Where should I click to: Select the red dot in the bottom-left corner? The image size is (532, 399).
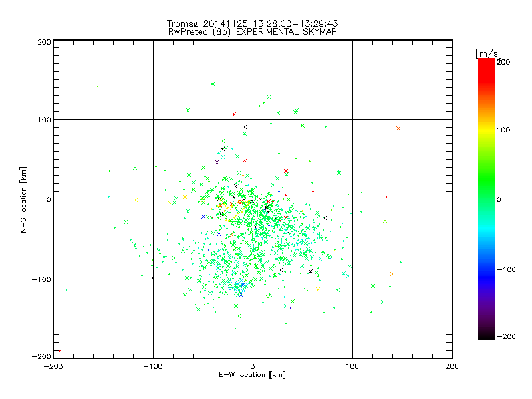59,351
